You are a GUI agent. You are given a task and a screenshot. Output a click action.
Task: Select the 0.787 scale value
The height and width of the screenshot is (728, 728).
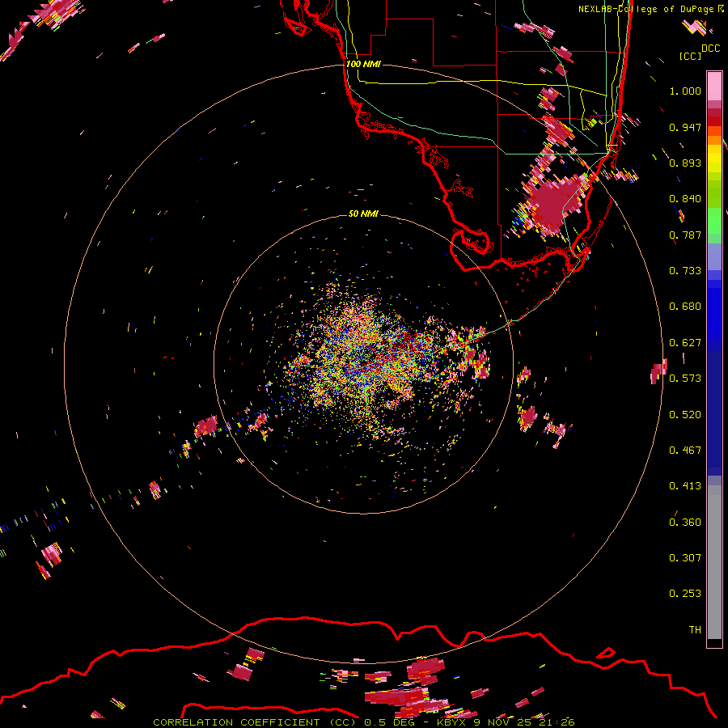coord(685,235)
